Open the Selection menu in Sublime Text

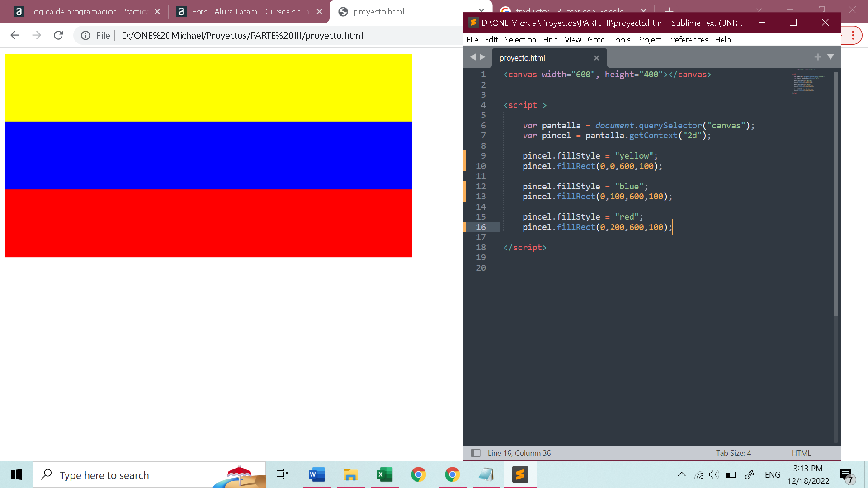[520, 40]
